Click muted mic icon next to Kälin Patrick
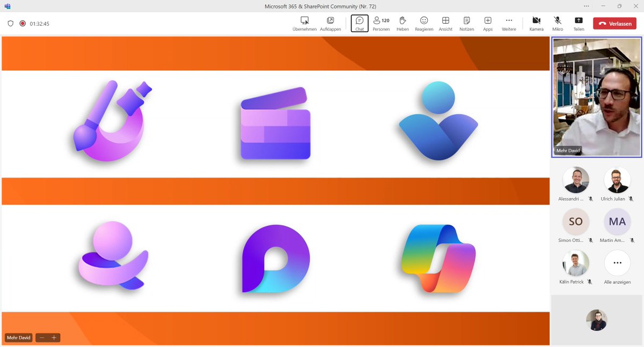644x347 pixels. 589,282
